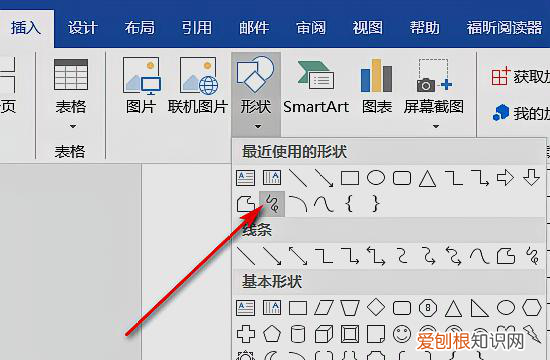Select the hexagon shape

click(532, 308)
